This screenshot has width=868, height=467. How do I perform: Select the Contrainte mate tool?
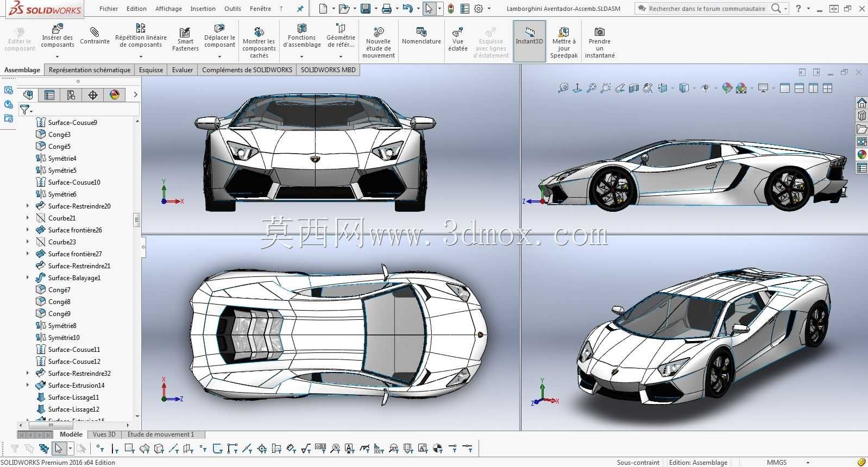(95, 36)
